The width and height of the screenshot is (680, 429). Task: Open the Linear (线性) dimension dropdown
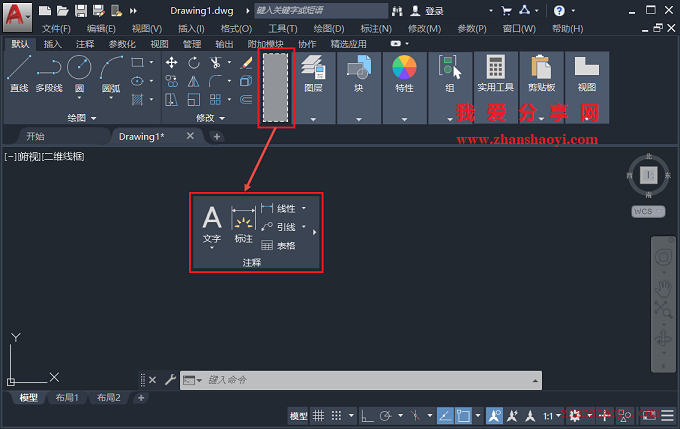point(304,208)
